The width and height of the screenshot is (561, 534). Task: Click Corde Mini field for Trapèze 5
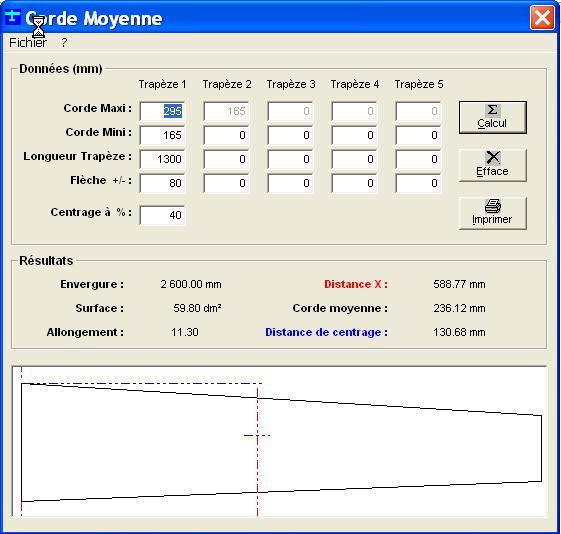click(x=419, y=135)
